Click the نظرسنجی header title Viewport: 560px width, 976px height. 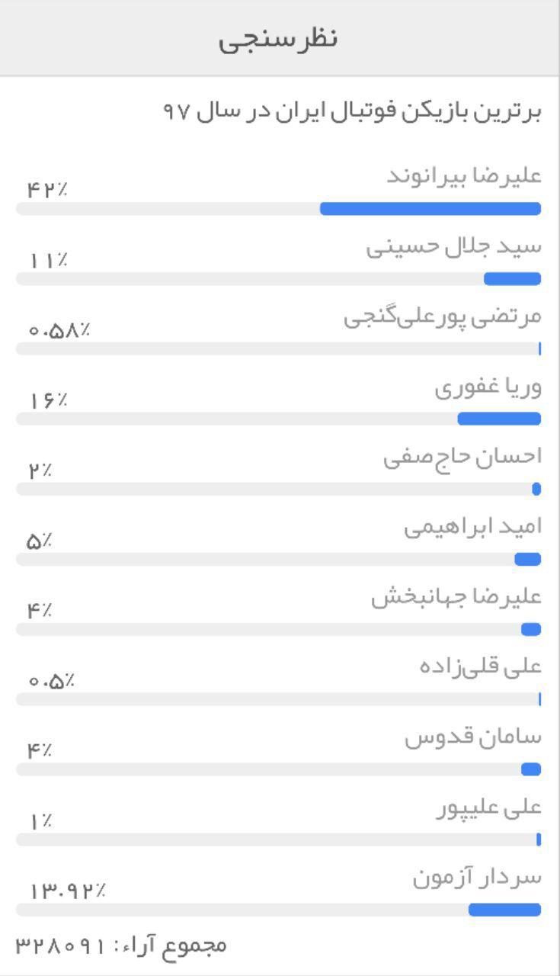click(x=278, y=38)
